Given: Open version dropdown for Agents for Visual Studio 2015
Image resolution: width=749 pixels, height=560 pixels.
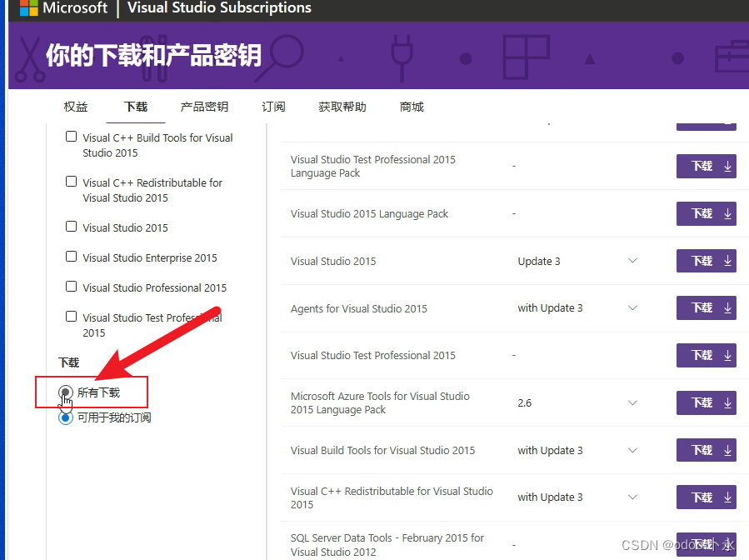Looking at the screenshot, I should tap(632, 308).
